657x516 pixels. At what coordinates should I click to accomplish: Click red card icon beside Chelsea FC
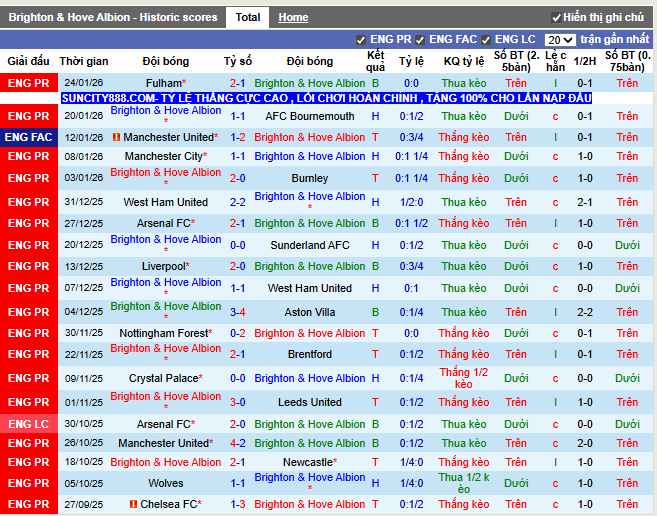click(x=134, y=504)
